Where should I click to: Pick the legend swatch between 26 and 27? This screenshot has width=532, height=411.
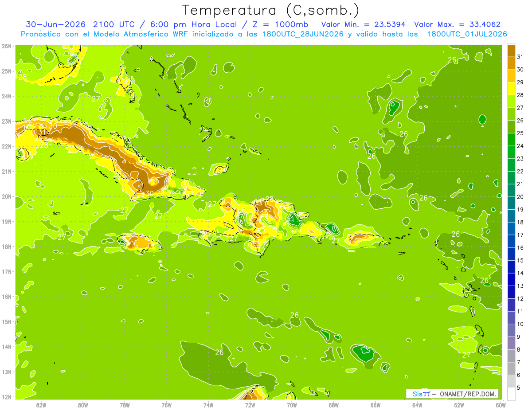click(x=511, y=114)
